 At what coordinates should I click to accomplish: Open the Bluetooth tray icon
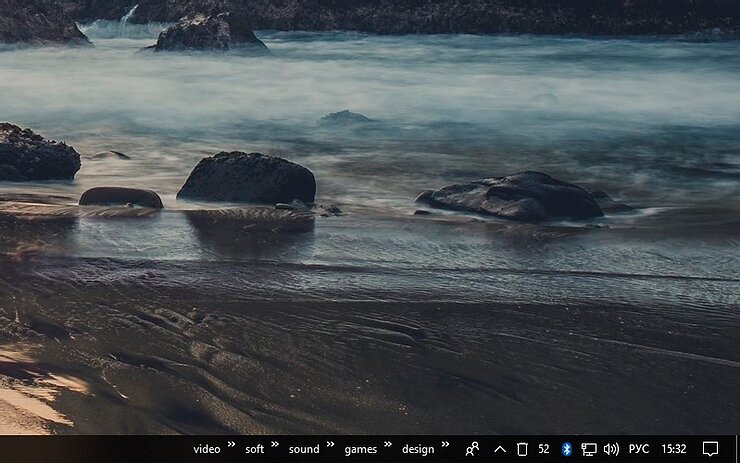566,449
